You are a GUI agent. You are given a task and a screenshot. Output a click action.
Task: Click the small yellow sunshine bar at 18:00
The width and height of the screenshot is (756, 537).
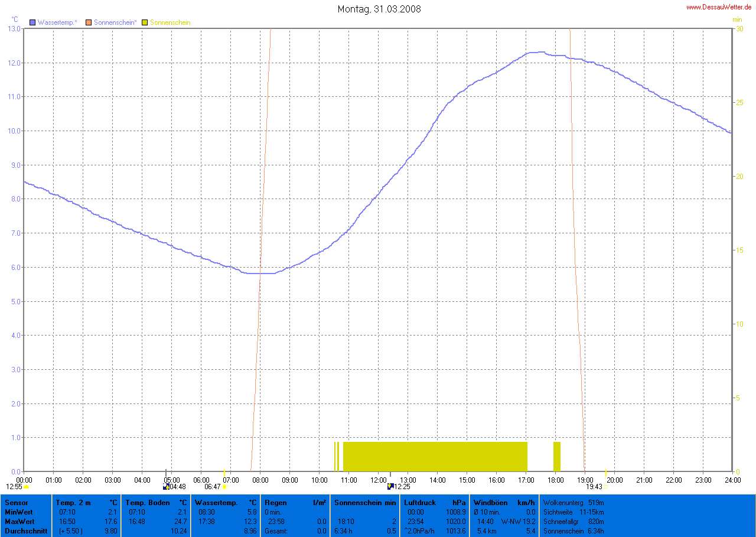(556, 456)
